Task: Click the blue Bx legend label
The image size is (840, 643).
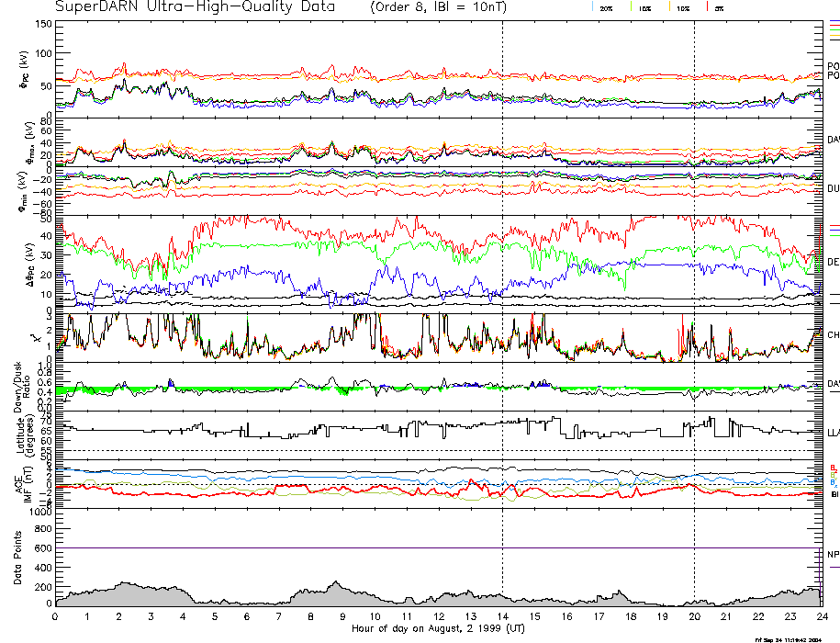Action: 833,483
